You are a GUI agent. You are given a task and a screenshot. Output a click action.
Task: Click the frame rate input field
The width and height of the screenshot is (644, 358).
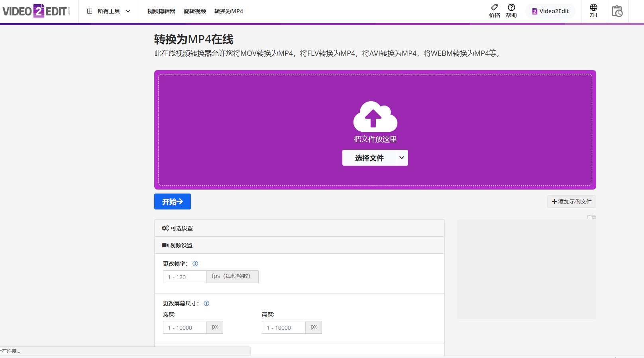click(x=185, y=277)
